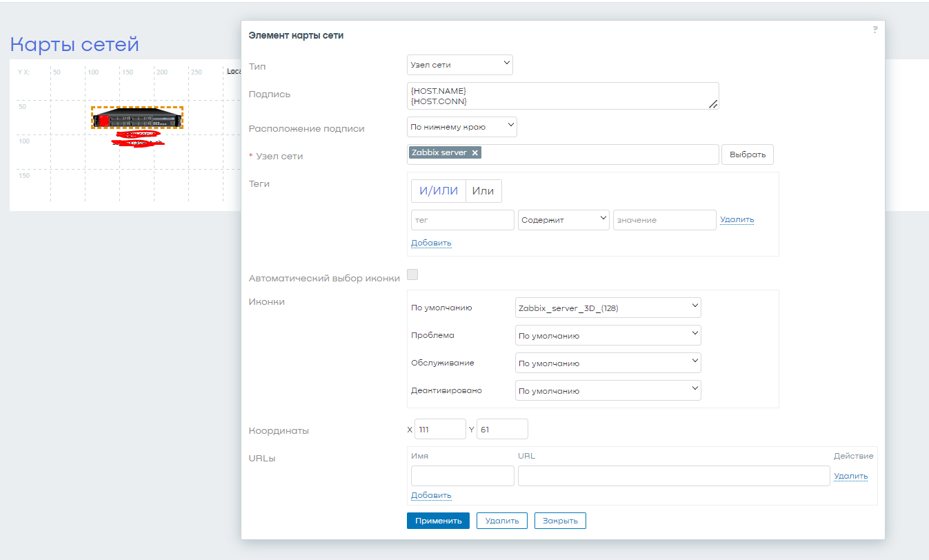Select the И/ИЛИ tag evaluation option
This screenshot has width=929, height=560.
tap(439, 191)
